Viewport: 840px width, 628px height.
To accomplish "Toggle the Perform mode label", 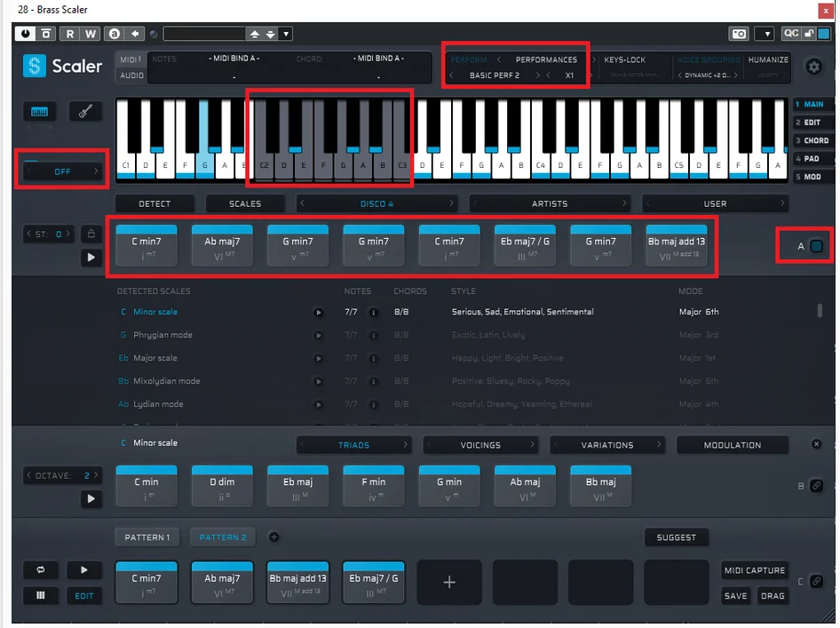I will tap(469, 60).
